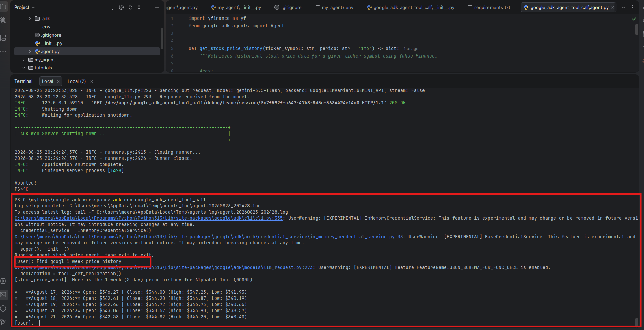Click the August 21, 2026 price row
The height and width of the screenshot is (330, 644).
point(131,317)
